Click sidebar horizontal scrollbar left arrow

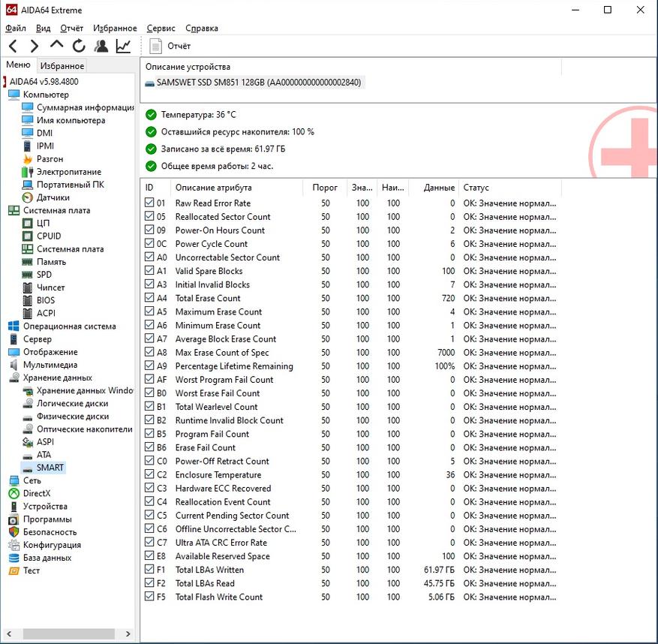click(9, 633)
